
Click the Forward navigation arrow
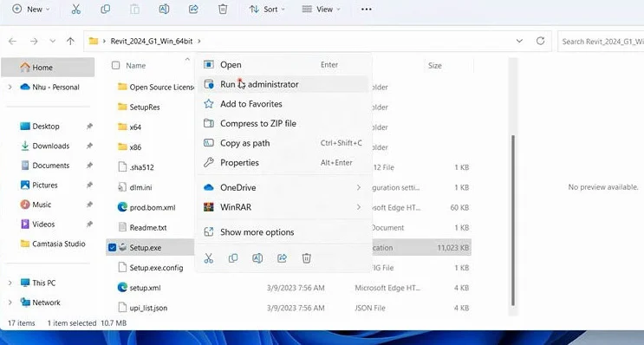(x=34, y=41)
